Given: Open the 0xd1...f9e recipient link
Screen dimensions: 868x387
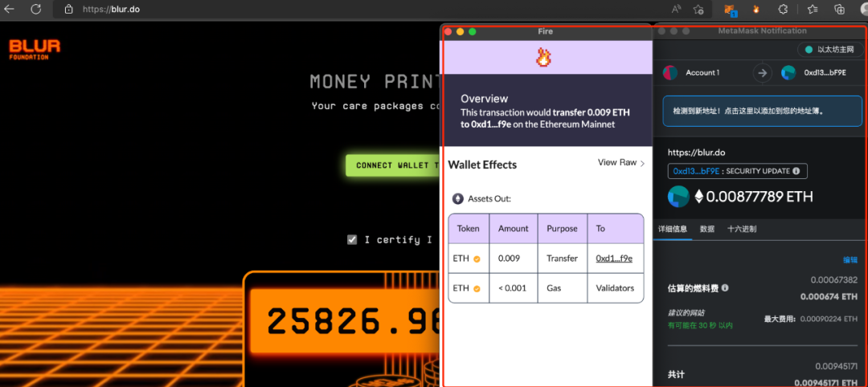Looking at the screenshot, I should coord(614,259).
